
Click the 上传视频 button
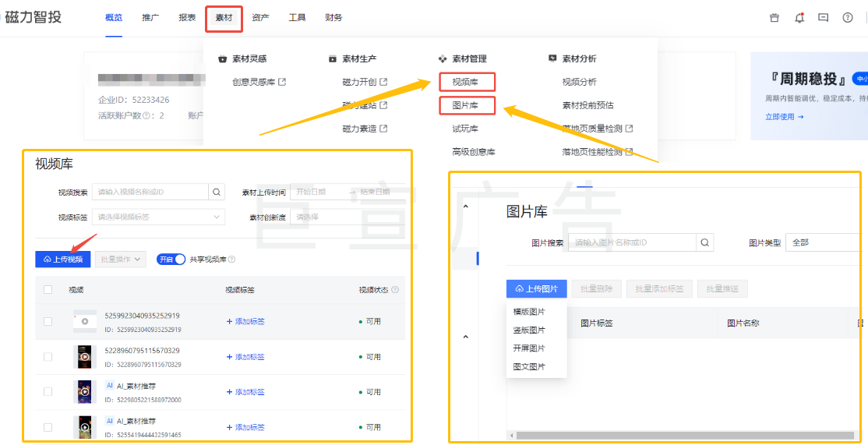pos(62,259)
